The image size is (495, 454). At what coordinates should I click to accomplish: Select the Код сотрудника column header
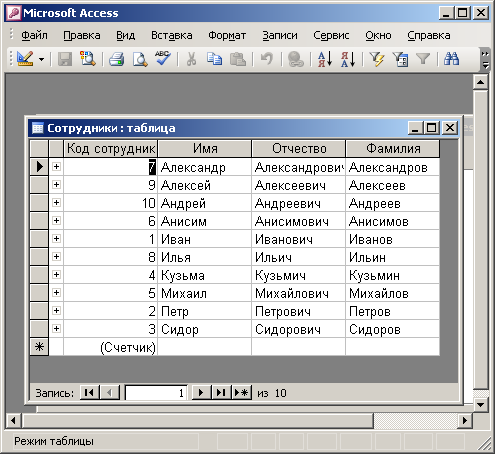(110, 149)
